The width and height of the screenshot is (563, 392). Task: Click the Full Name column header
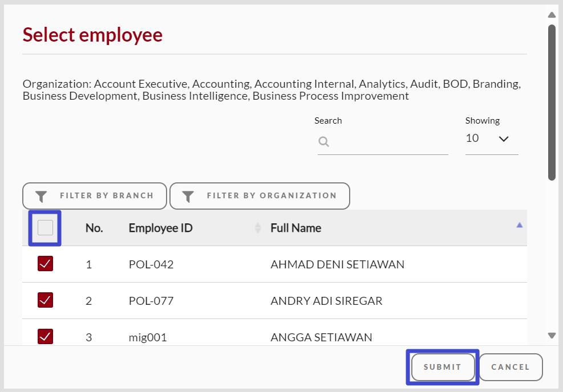(296, 228)
